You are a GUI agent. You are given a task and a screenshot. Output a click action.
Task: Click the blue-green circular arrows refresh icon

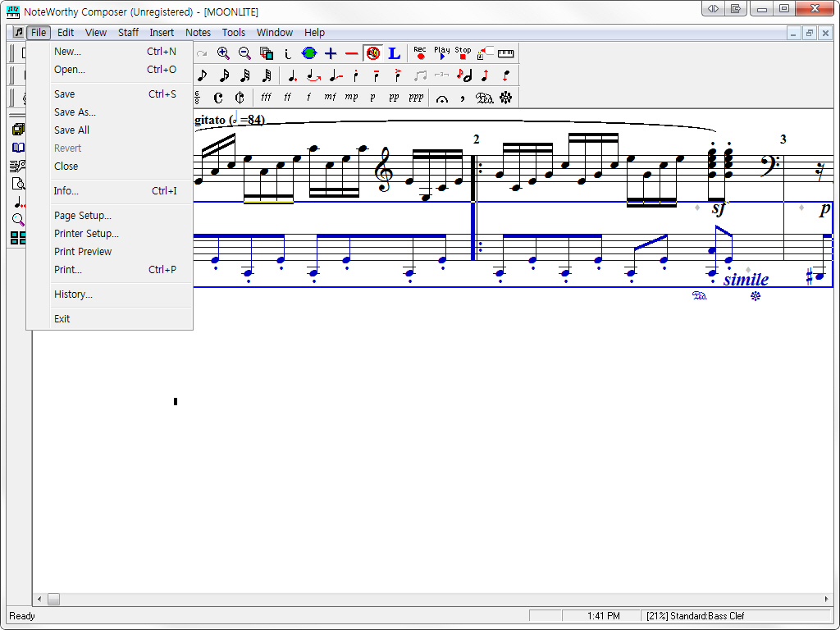pyautogui.click(x=309, y=53)
